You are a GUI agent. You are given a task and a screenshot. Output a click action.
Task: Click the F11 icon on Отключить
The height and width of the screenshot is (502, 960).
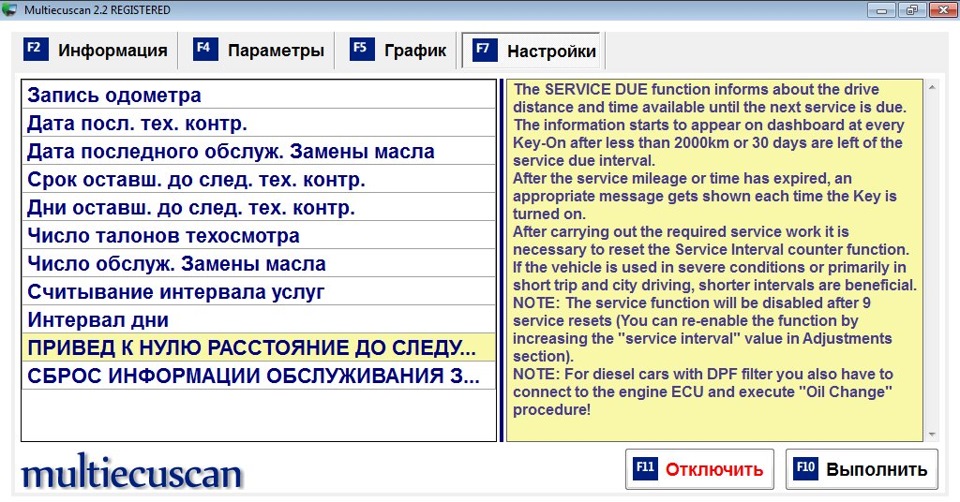pos(645,468)
